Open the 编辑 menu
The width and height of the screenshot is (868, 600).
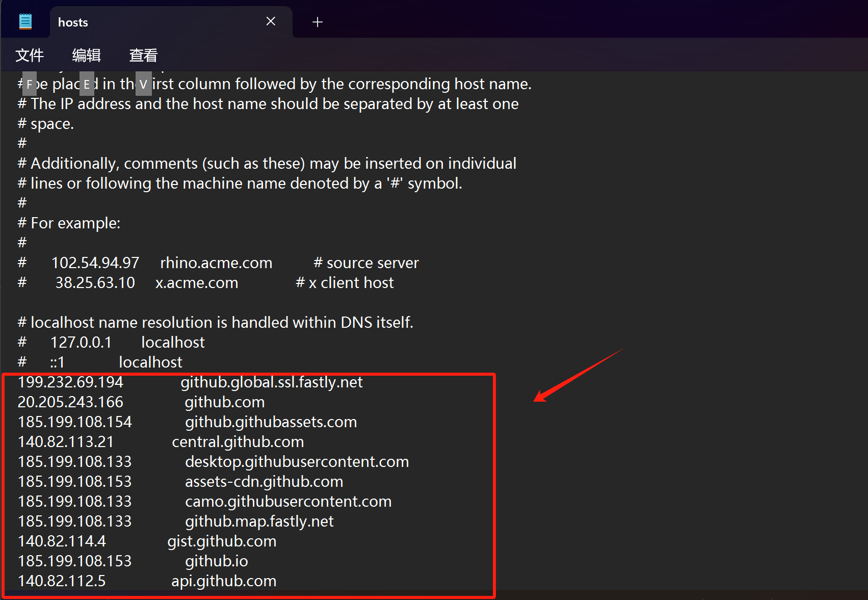click(x=86, y=55)
